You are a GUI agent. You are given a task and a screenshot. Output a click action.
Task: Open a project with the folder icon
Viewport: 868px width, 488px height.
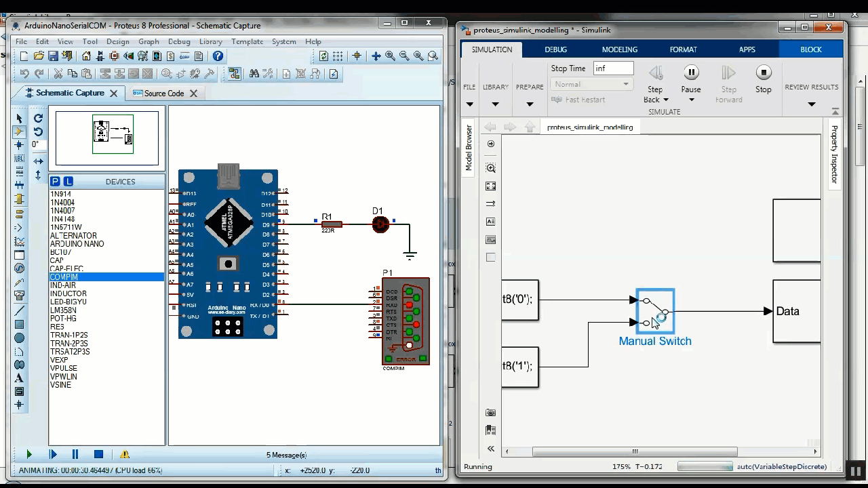pos(39,56)
